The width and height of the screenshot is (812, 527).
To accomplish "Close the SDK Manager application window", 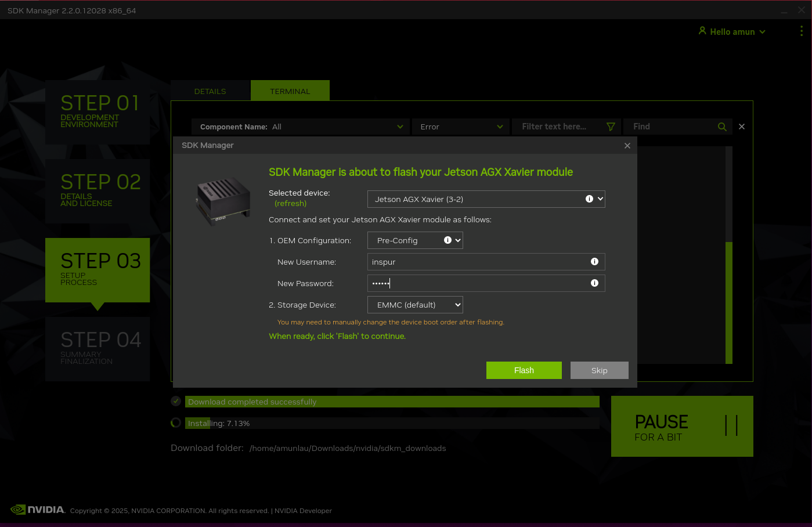I will [802, 10].
